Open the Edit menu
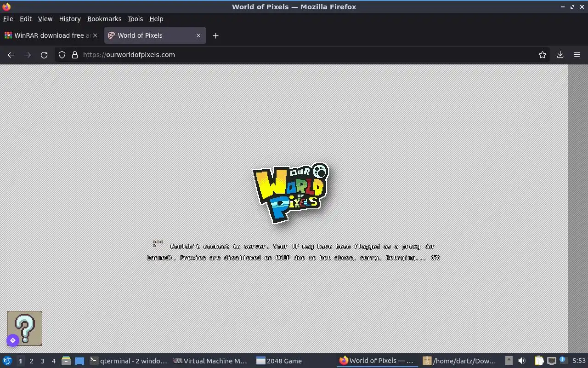 (x=26, y=19)
